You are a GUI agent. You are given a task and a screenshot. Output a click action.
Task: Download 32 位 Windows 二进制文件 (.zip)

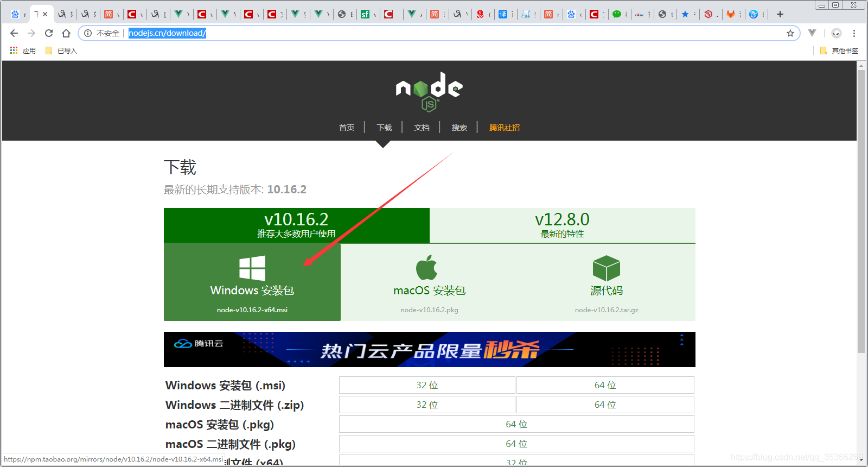pyautogui.click(x=427, y=405)
